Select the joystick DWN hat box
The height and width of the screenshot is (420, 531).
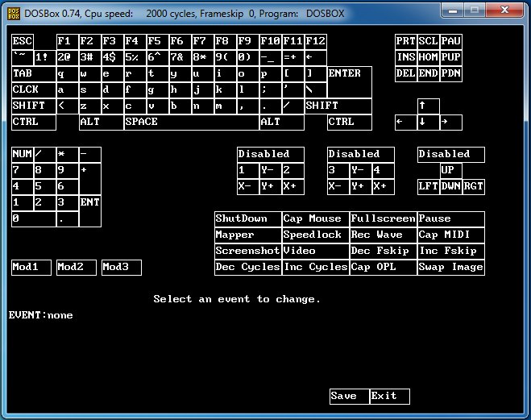451,187
